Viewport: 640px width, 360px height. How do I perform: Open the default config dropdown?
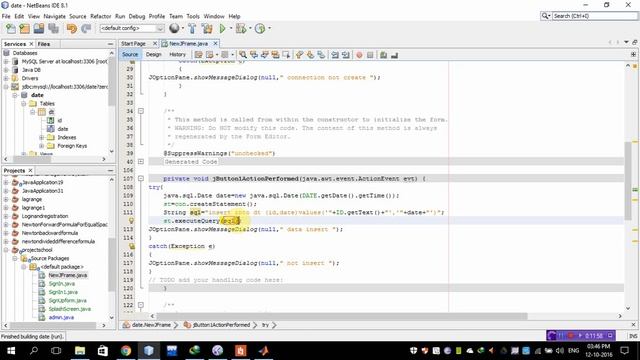click(132, 28)
